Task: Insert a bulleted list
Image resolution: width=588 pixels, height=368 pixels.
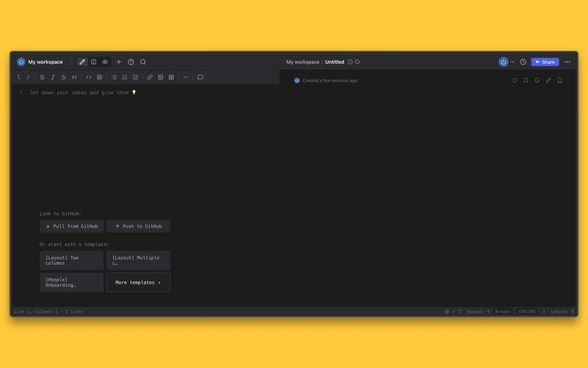Action: point(114,77)
